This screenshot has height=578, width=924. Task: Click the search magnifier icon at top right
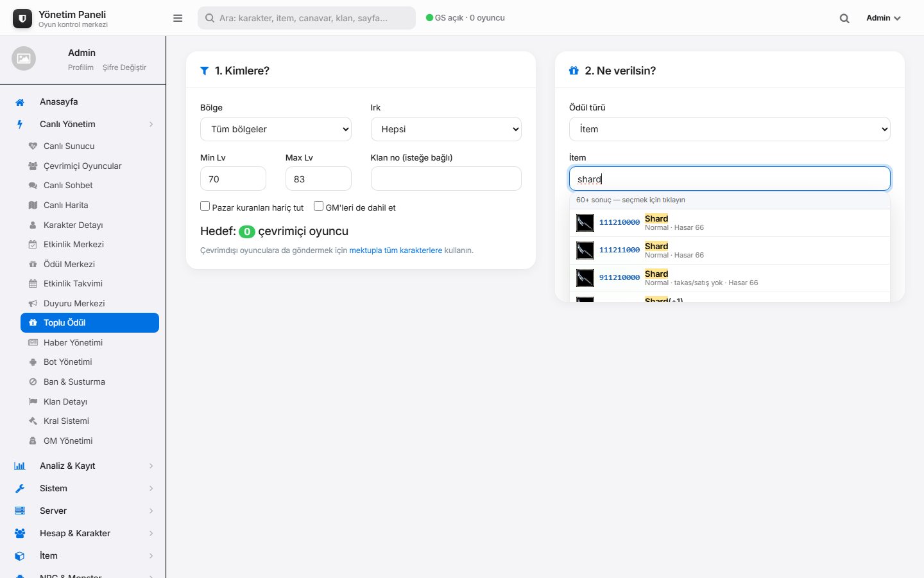coord(844,18)
